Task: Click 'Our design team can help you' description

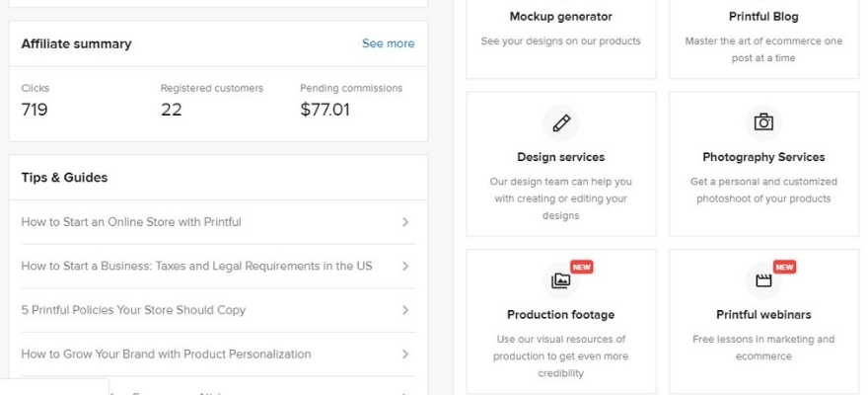Action: coord(561,198)
